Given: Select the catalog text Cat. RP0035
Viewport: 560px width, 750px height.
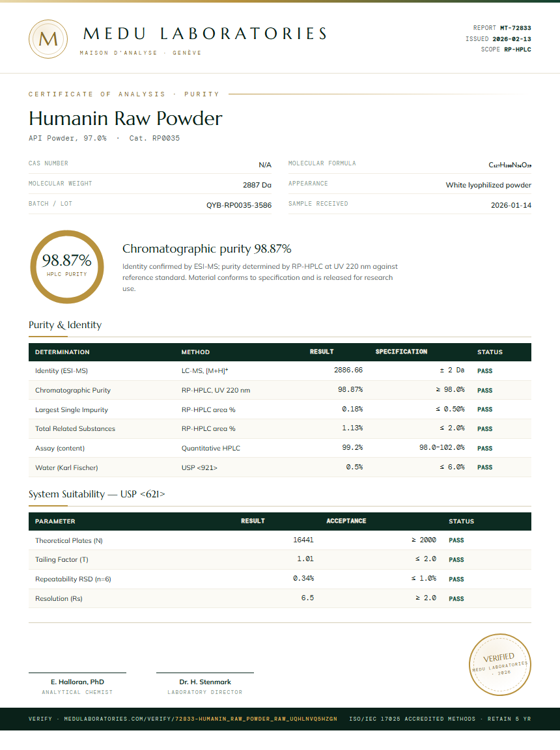Looking at the screenshot, I should coord(154,138).
